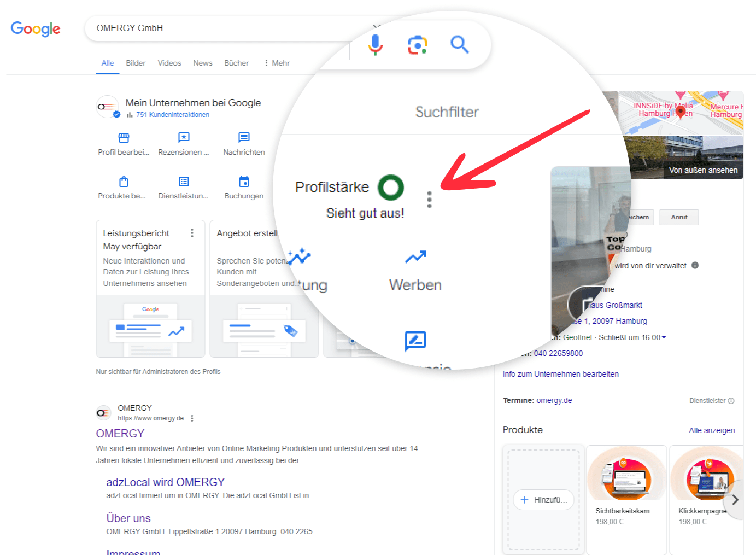756x555 pixels.
Task: Open the News tab
Action: click(203, 63)
